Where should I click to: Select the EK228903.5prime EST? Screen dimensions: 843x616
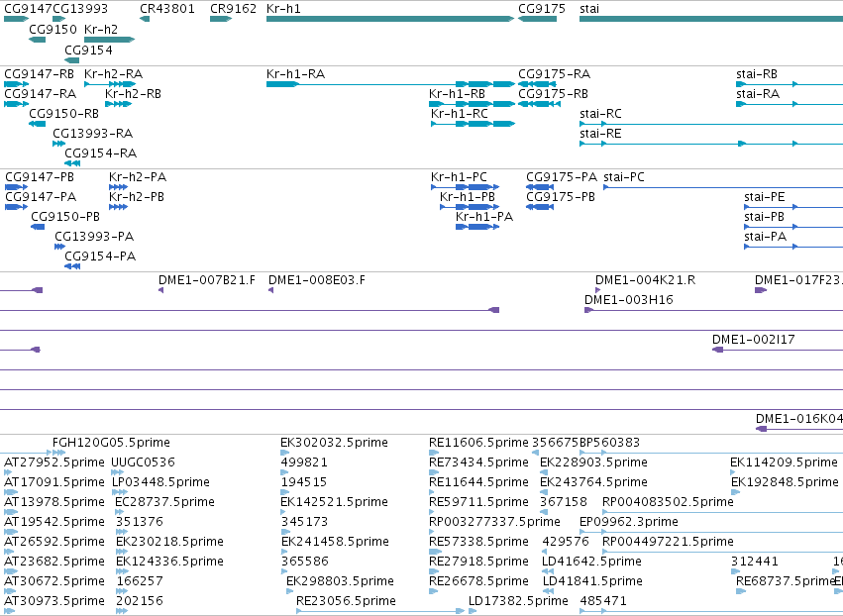[544, 472]
